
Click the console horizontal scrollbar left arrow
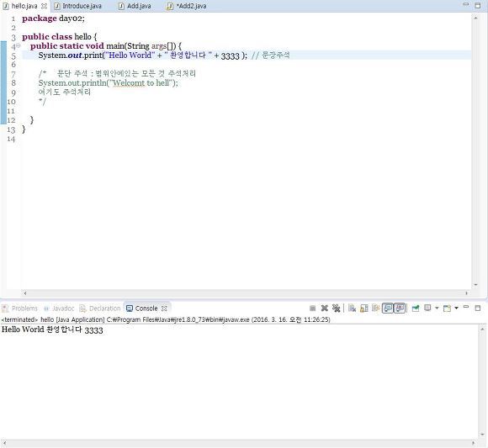[4, 442]
